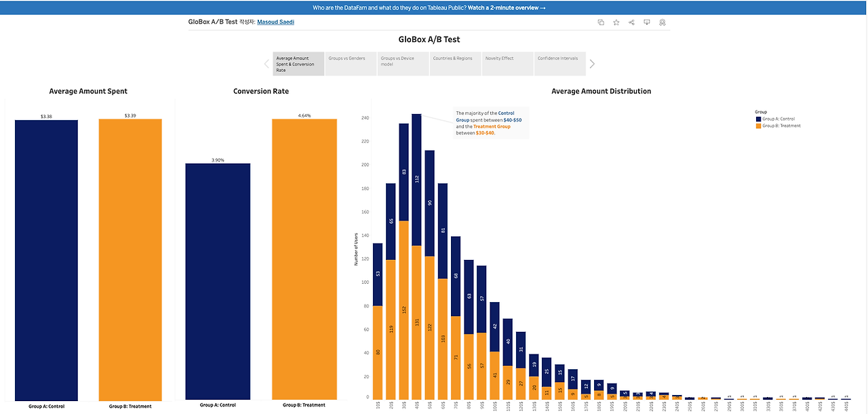Click the GloBox A/B Test dashboard heading
Image resolution: width=868 pixels, height=414 pixels.
pos(429,39)
